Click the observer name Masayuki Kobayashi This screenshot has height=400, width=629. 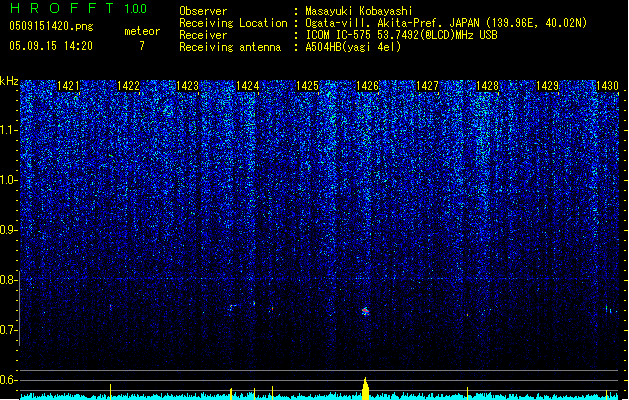coord(359,11)
